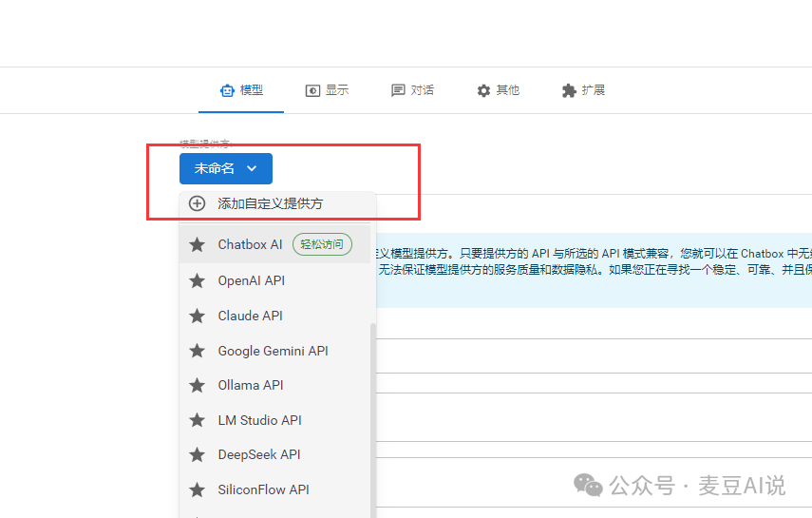Click the chat bubble icon on 对话 tab

[398, 90]
